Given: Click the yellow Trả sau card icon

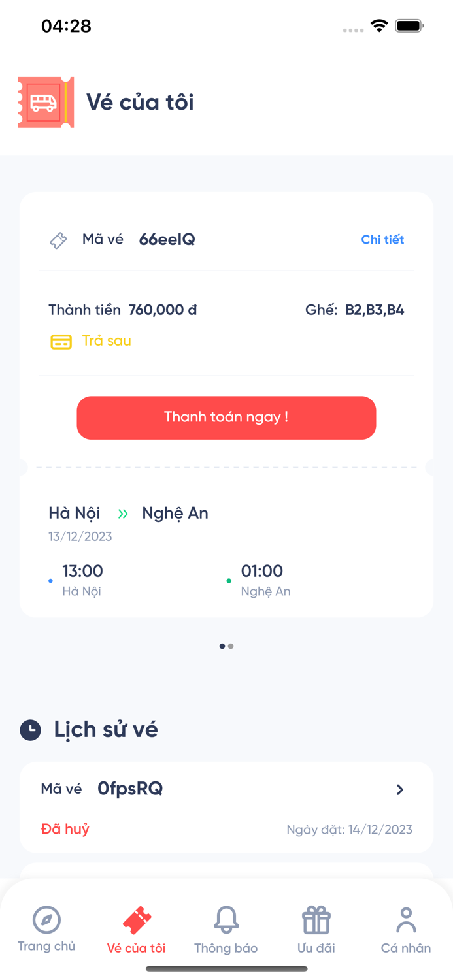Looking at the screenshot, I should pos(60,341).
